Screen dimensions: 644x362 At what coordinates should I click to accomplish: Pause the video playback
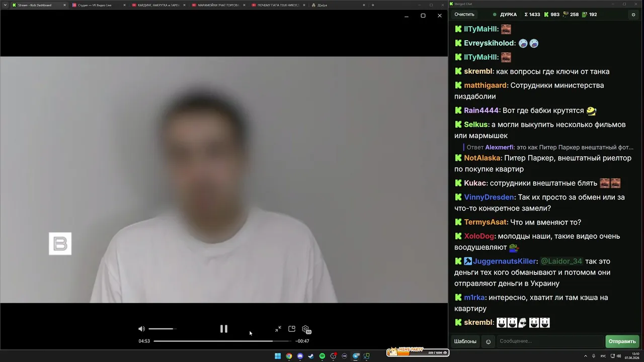tap(224, 329)
